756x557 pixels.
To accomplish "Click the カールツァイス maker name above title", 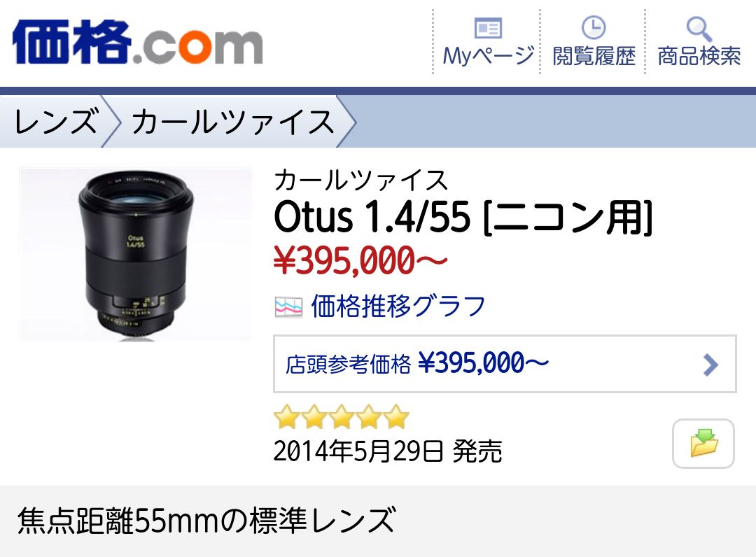I will pyautogui.click(x=360, y=181).
